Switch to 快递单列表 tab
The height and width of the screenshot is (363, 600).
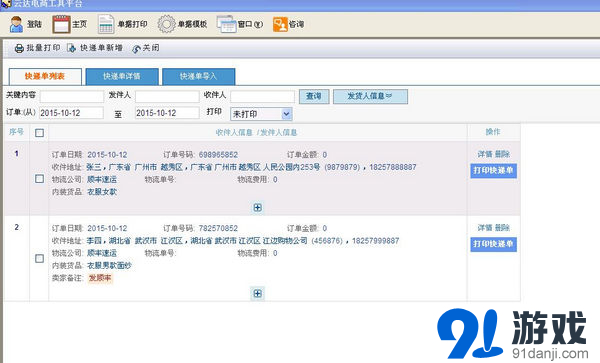[45, 76]
